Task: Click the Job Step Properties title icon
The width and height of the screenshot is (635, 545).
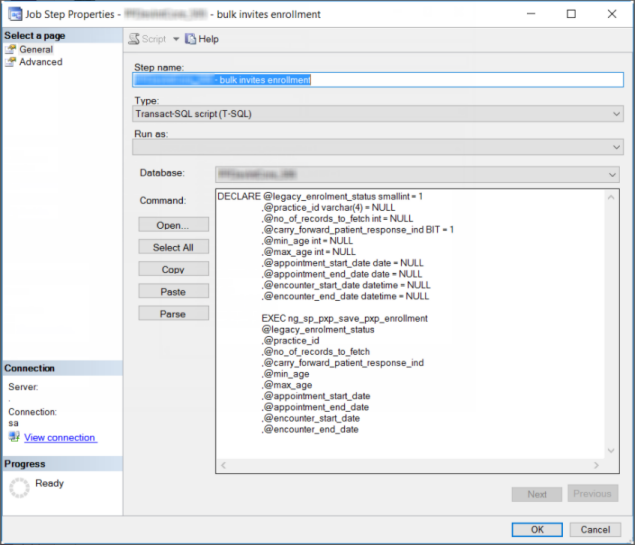Action: tap(15, 14)
